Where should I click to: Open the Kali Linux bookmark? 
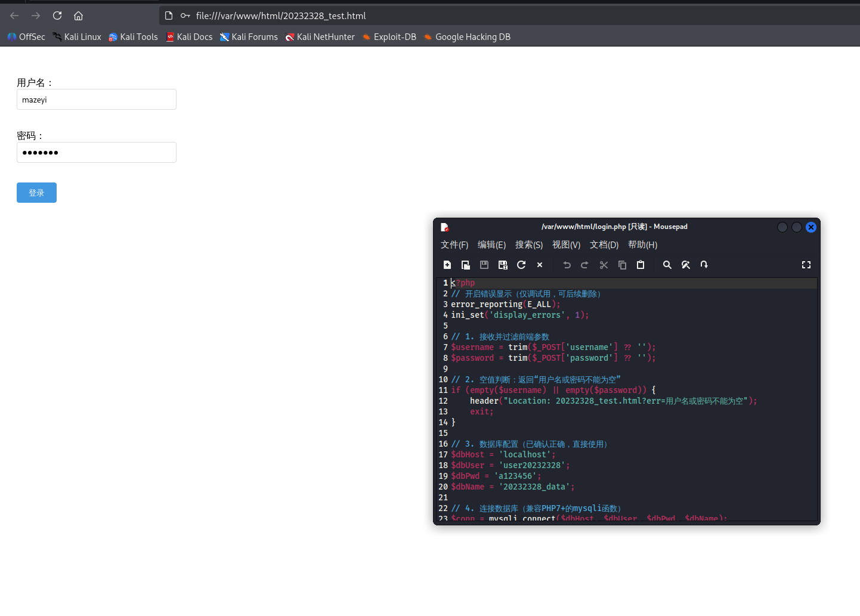77,37
